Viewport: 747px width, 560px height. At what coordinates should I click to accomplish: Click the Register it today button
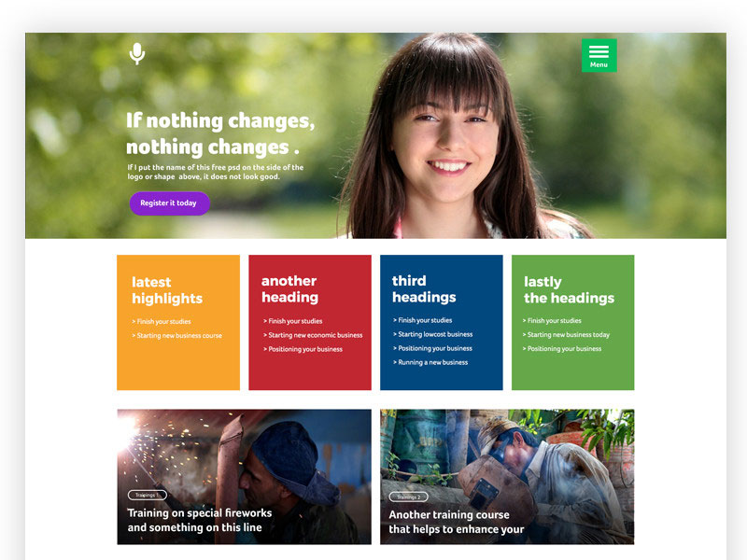(x=170, y=203)
